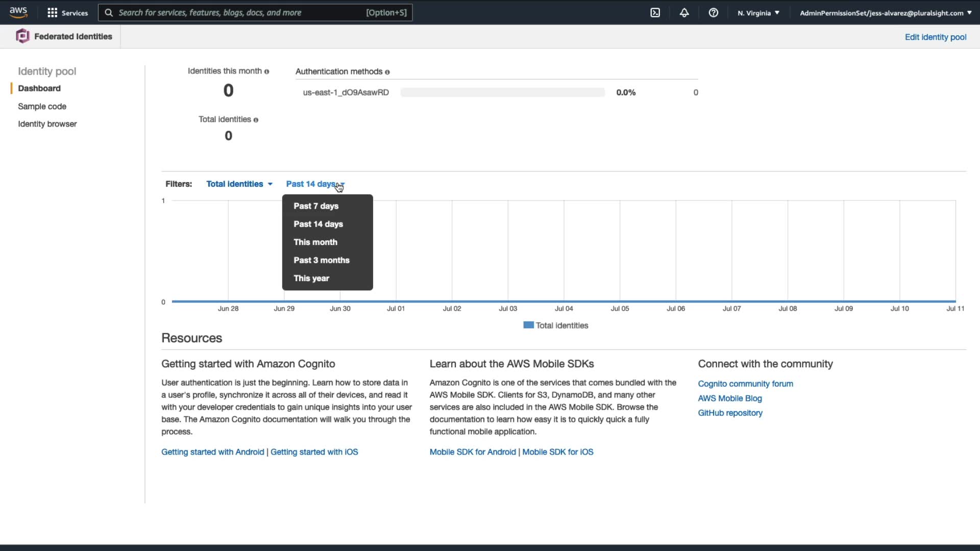The width and height of the screenshot is (980, 551).
Task: Click the help question mark icon
Action: coord(714,13)
